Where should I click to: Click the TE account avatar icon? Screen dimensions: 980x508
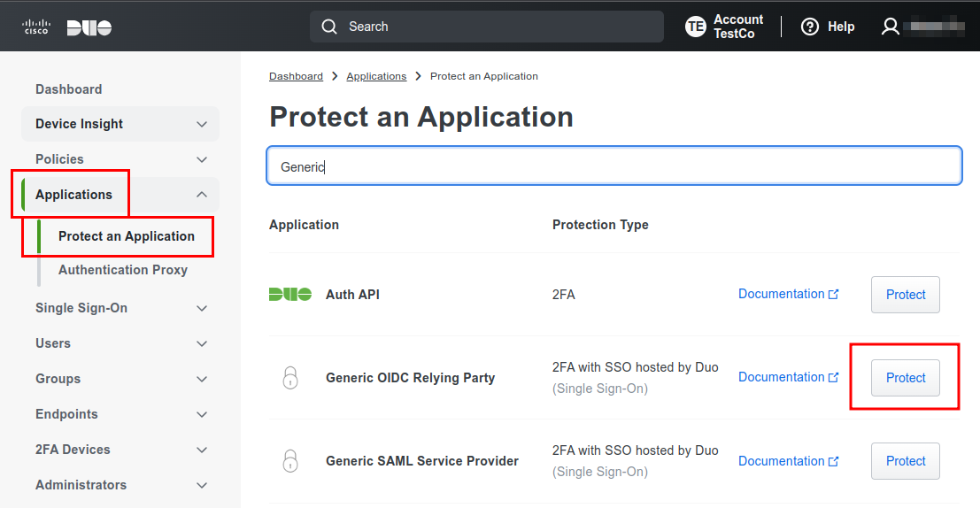coord(696,27)
